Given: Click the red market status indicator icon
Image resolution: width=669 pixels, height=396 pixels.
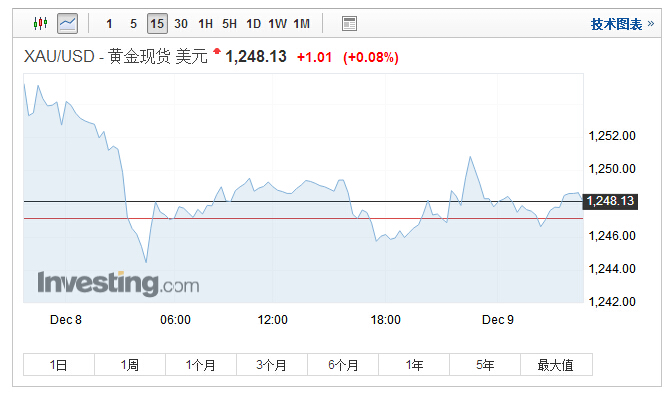Looking at the screenshot, I should pos(217,52).
